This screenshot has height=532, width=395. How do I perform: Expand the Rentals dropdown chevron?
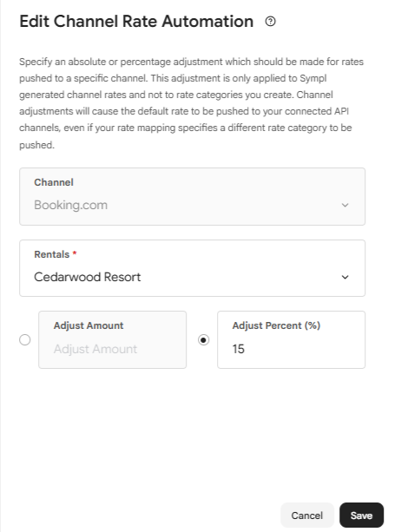[345, 277]
